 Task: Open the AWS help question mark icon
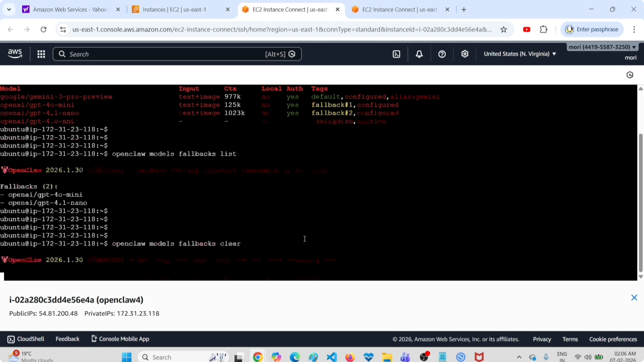click(x=442, y=54)
